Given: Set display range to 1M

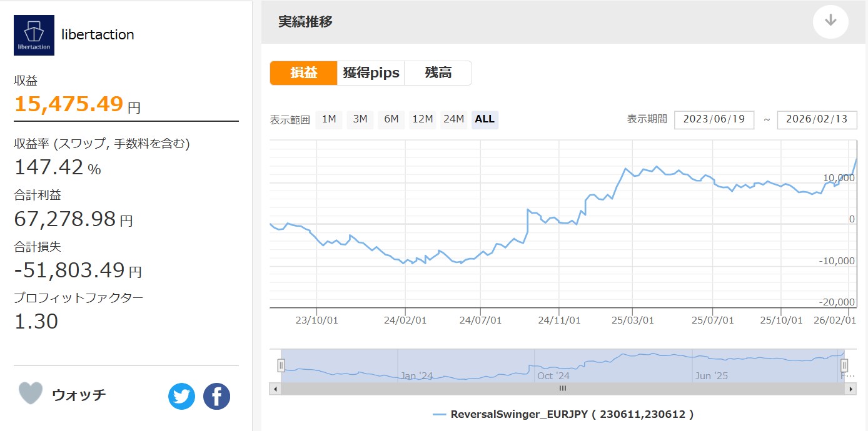Looking at the screenshot, I should tap(329, 119).
